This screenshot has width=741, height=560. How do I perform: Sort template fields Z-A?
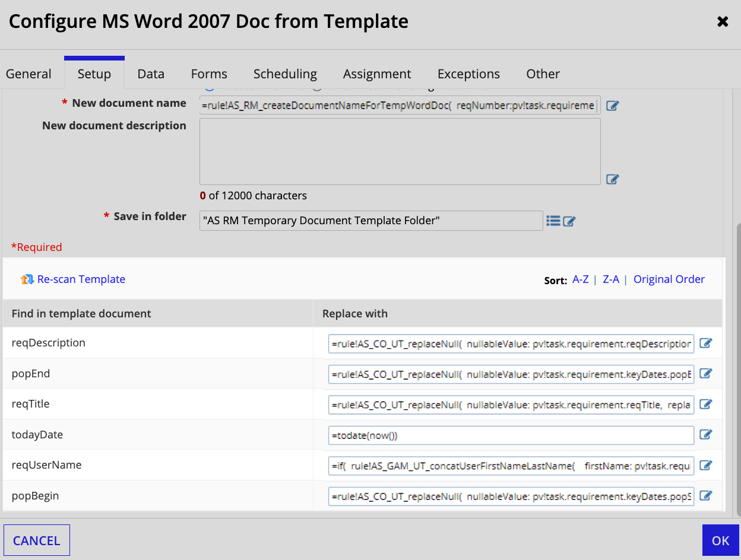point(611,279)
